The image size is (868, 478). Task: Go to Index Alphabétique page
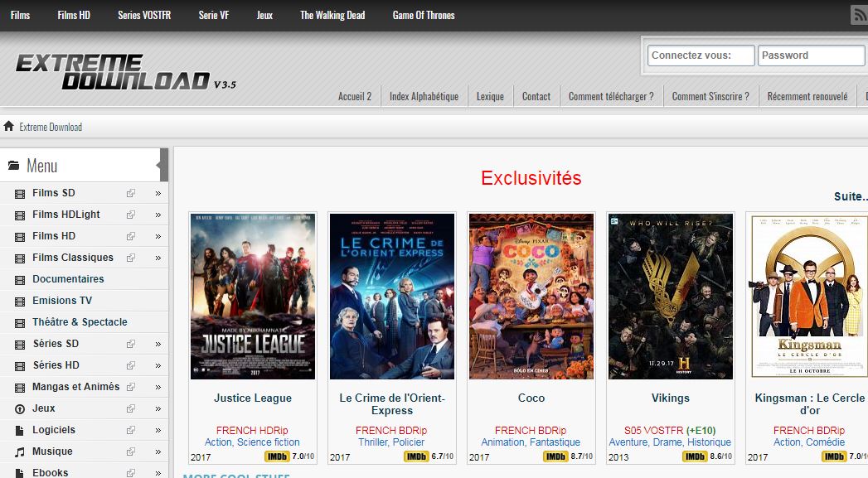pyautogui.click(x=424, y=96)
